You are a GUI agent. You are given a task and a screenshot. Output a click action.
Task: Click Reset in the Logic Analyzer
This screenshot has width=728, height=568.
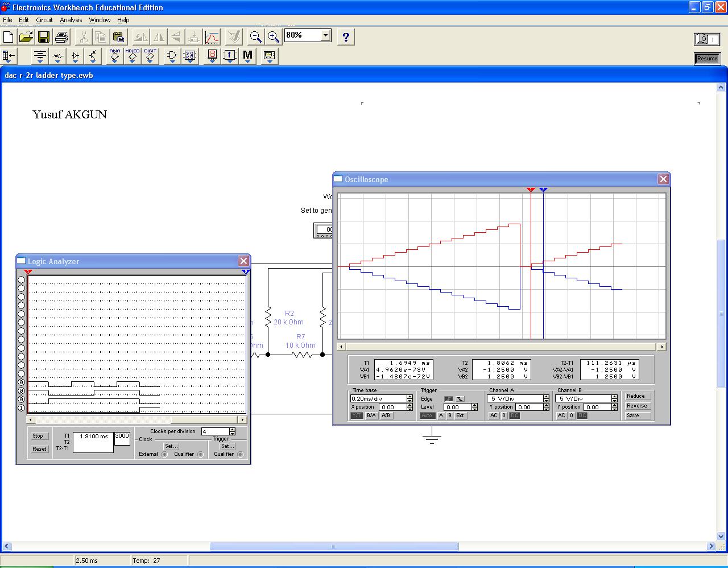(38, 449)
